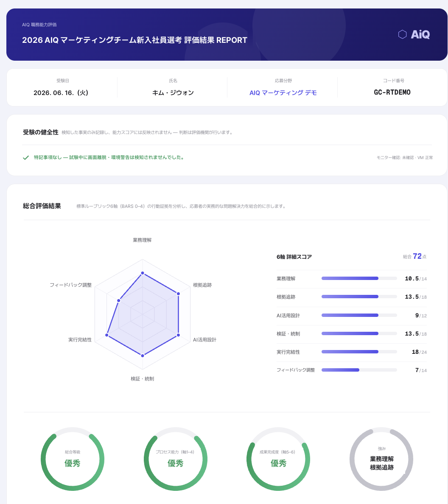Click the radar chart label '検証・統制'
Image resolution: width=448 pixels, height=504 pixels.
(x=143, y=379)
